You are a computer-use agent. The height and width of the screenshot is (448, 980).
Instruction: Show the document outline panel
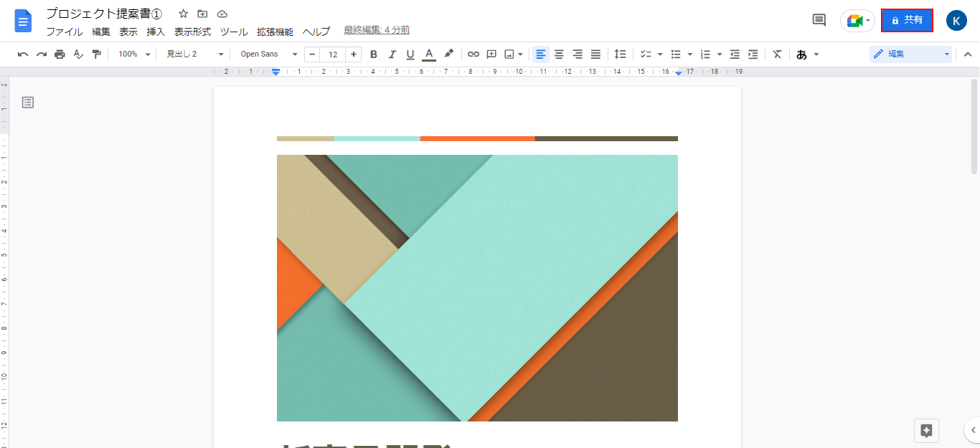tap(28, 103)
